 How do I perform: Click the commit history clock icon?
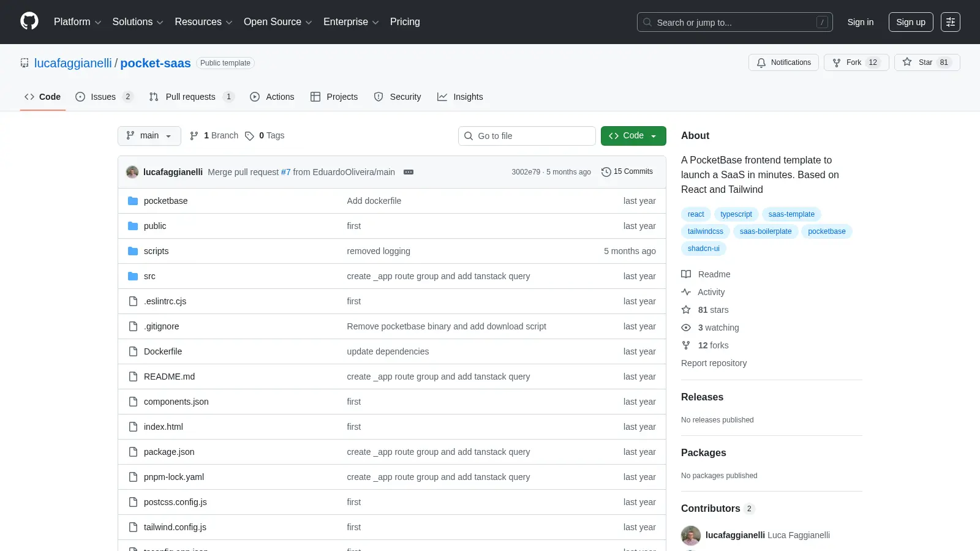point(606,172)
